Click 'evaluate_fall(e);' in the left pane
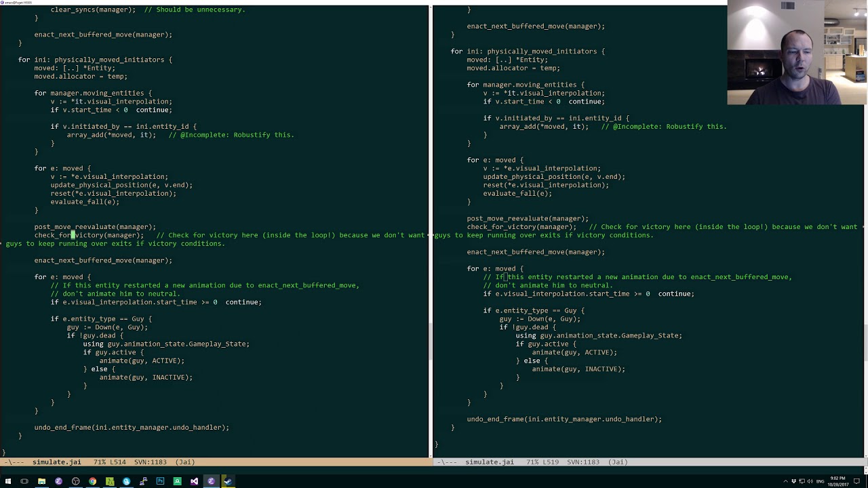868x488 pixels. (85, 202)
